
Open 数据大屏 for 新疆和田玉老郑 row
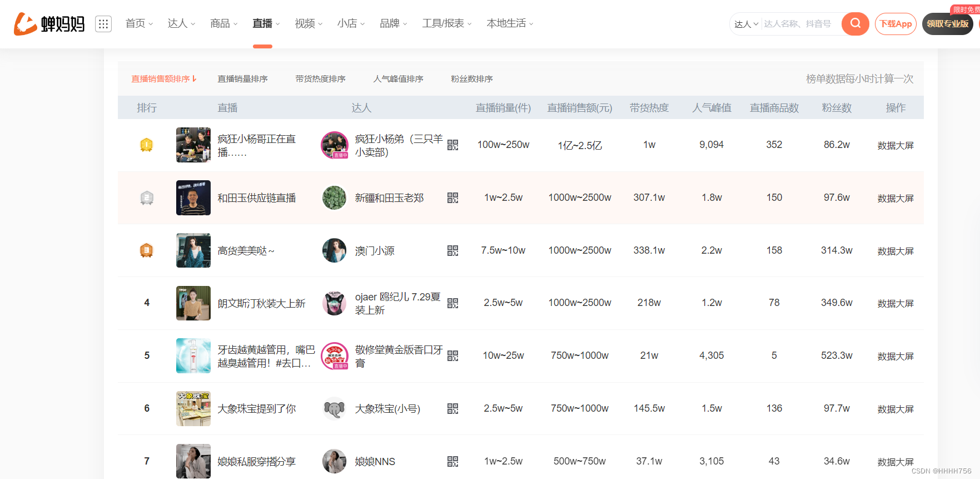pos(896,198)
